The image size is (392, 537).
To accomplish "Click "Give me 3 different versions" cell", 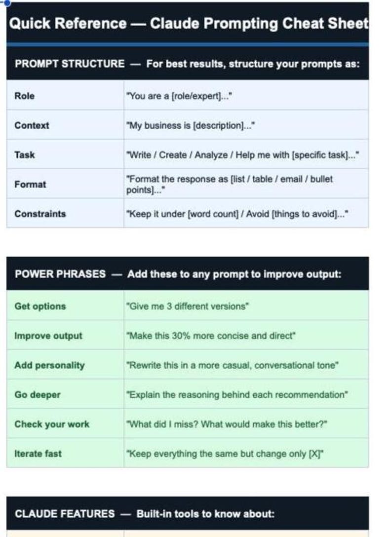I will pyautogui.click(x=246, y=306).
